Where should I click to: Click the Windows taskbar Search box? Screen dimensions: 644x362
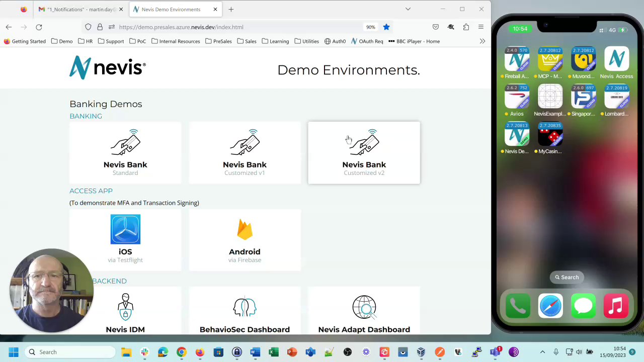tap(70, 352)
